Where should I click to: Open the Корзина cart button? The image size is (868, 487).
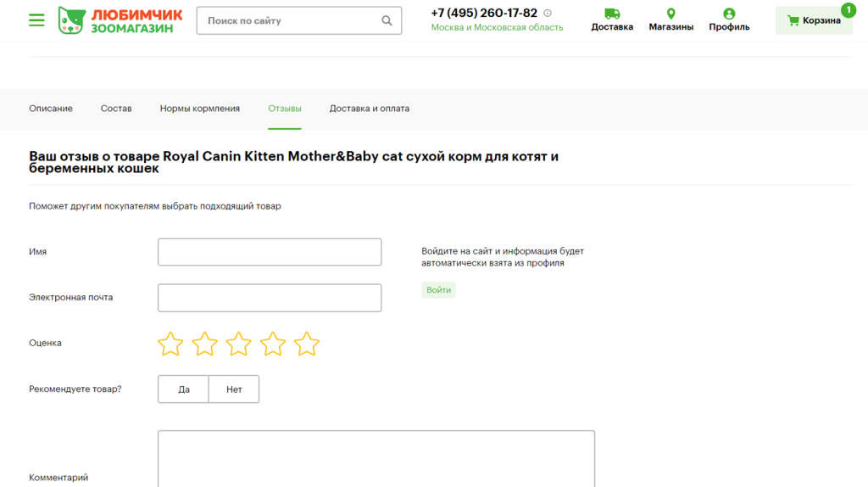tap(814, 20)
